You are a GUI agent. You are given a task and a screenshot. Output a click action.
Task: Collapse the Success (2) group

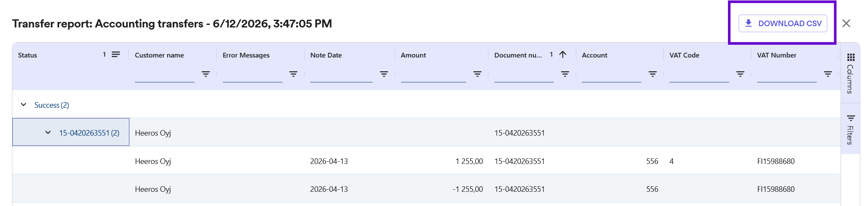(x=24, y=105)
